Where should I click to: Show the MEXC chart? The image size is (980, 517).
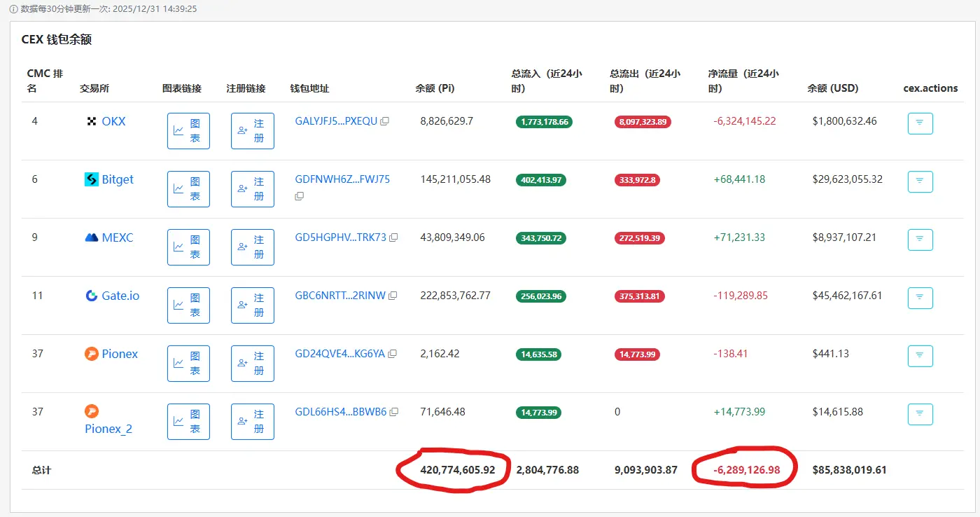point(188,247)
